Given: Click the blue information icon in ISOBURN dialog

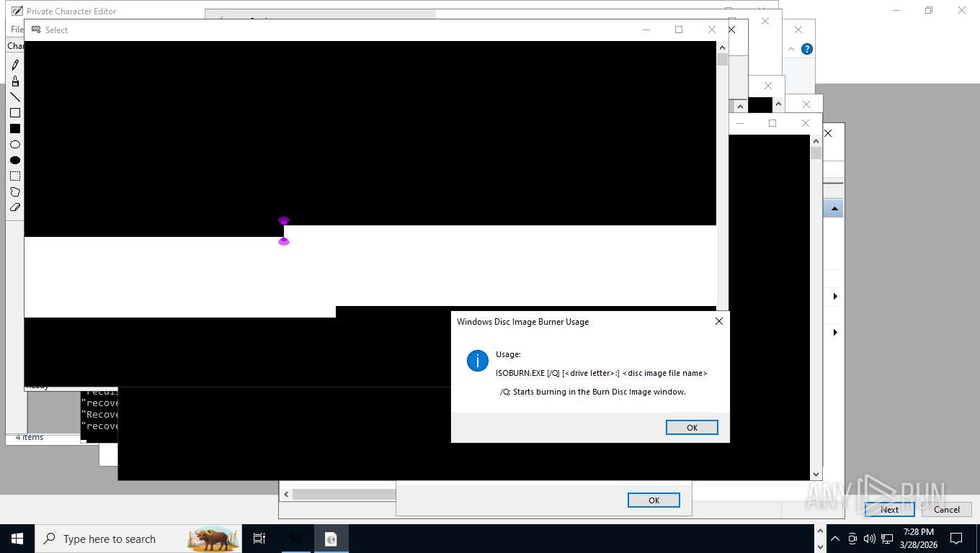Looking at the screenshot, I should (478, 361).
